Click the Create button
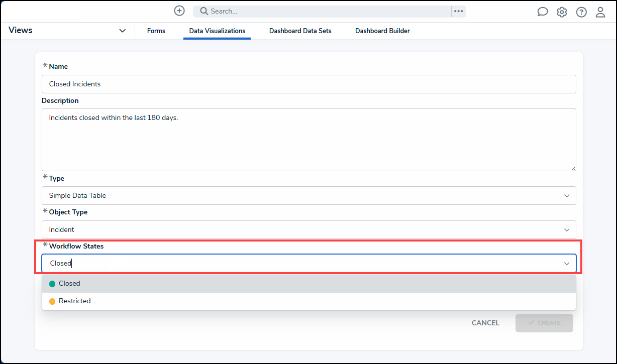617x364 pixels. [544, 323]
